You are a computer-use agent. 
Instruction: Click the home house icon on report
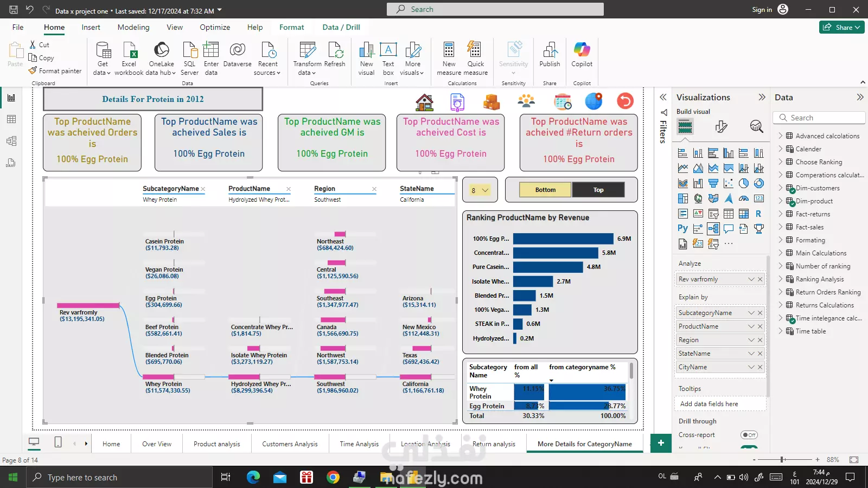[x=424, y=101]
